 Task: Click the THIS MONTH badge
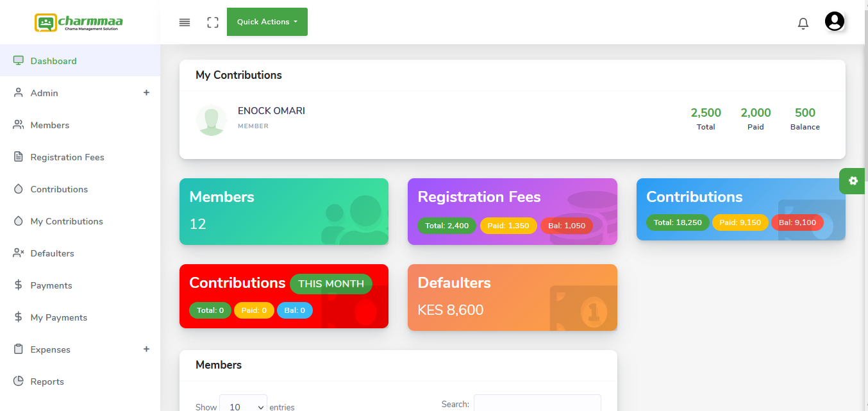[x=331, y=284]
